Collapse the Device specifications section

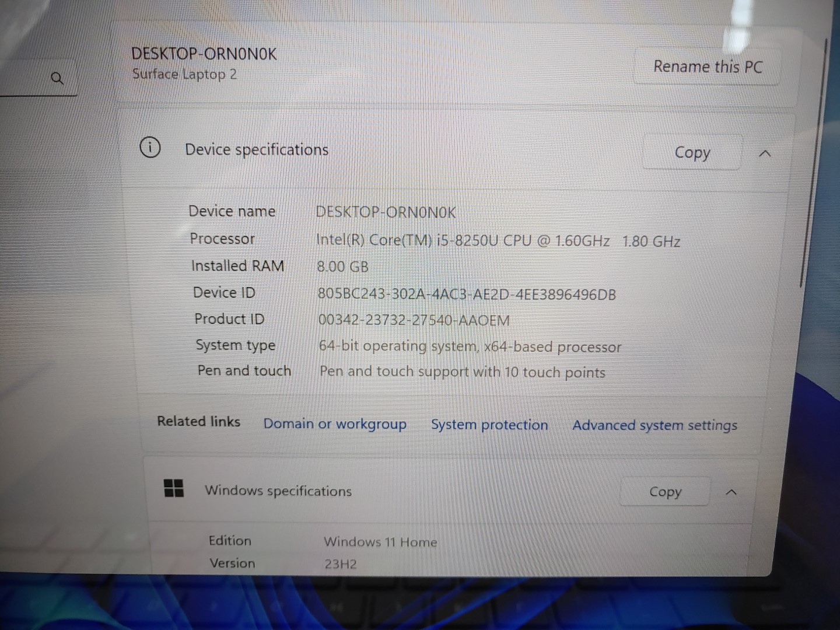(x=765, y=154)
